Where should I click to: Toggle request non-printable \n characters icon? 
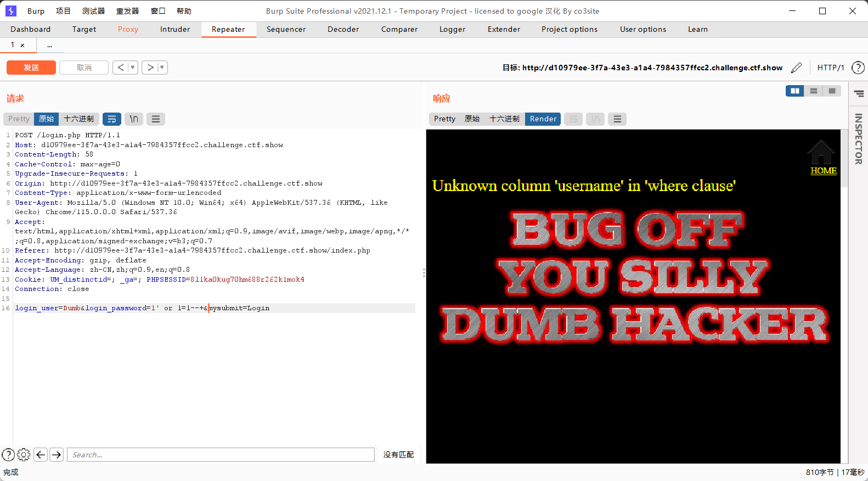pos(134,119)
